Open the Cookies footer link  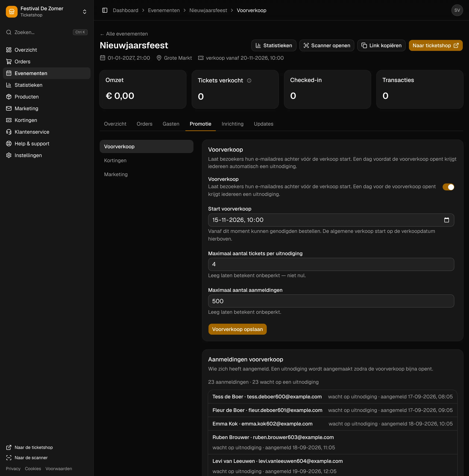pos(33,469)
